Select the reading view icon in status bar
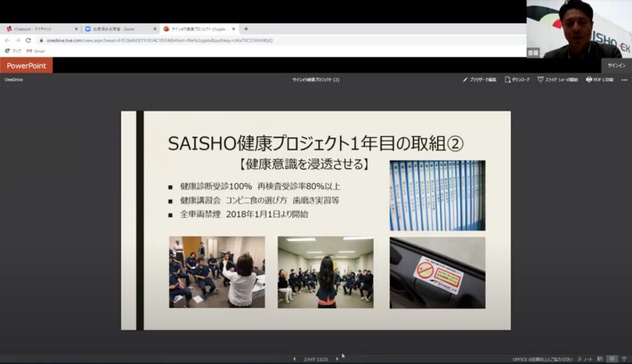The height and width of the screenshot is (364, 632). click(x=612, y=359)
